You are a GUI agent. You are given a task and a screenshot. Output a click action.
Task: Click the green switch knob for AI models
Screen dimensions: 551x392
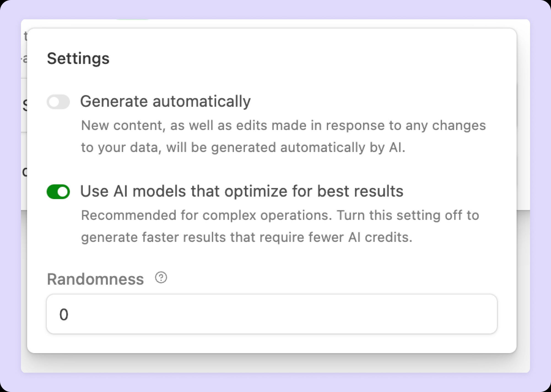coord(63,192)
